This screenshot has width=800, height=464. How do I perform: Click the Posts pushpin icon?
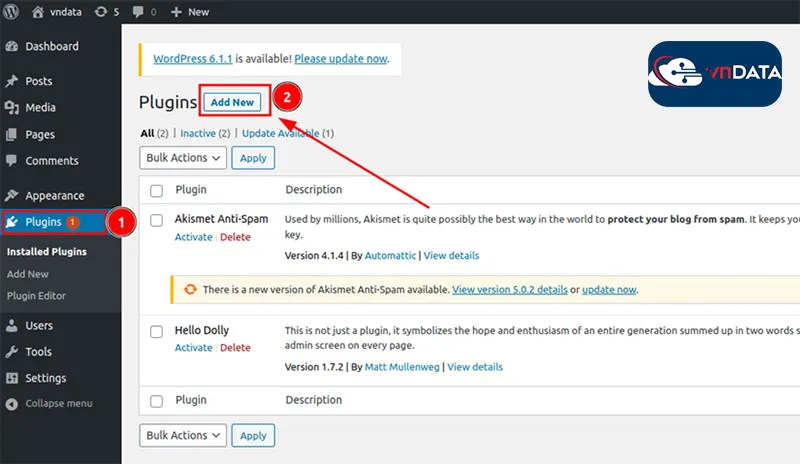point(12,81)
